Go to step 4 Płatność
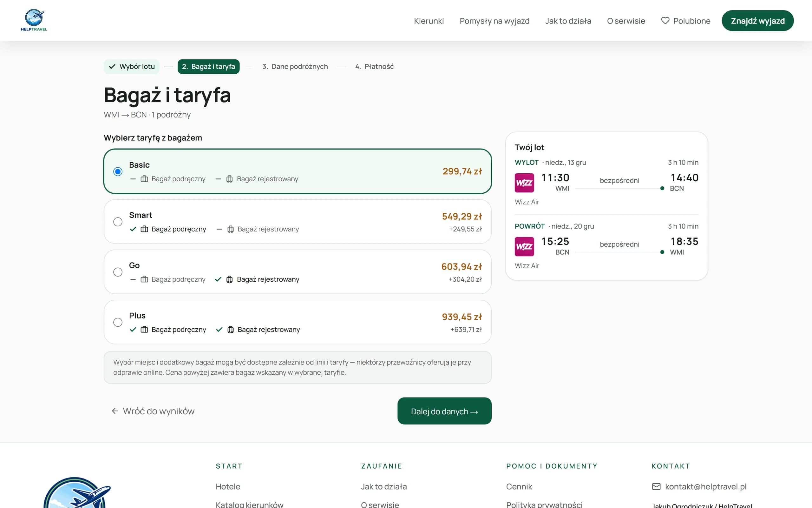Image resolution: width=812 pixels, height=508 pixels. point(375,67)
